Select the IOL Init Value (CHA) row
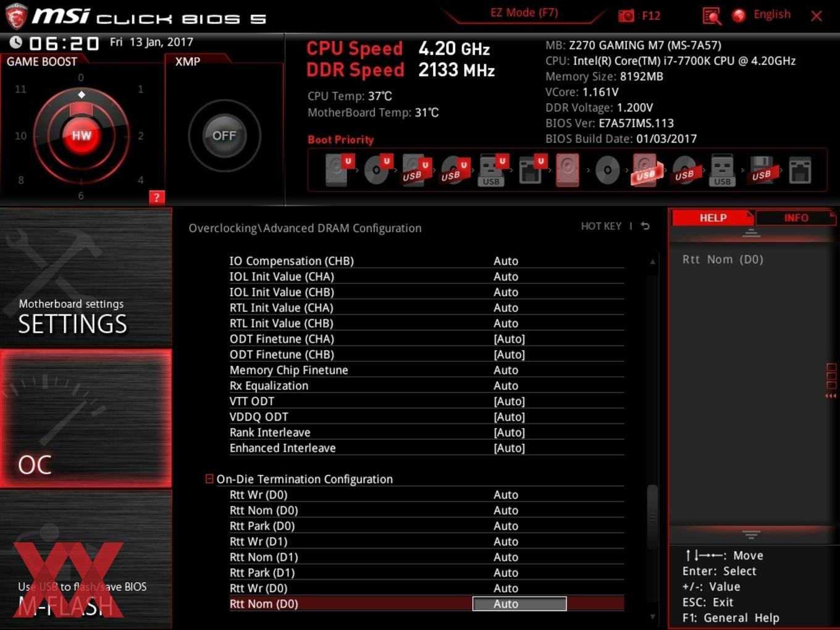 coord(426,276)
